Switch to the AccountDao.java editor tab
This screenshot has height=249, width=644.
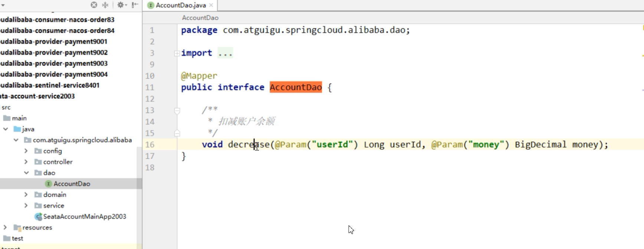[x=180, y=5]
